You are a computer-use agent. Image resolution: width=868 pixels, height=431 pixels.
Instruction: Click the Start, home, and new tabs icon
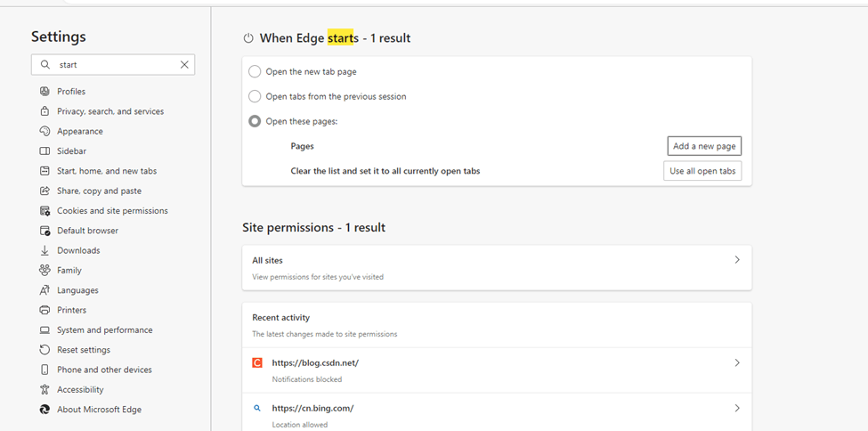45,171
